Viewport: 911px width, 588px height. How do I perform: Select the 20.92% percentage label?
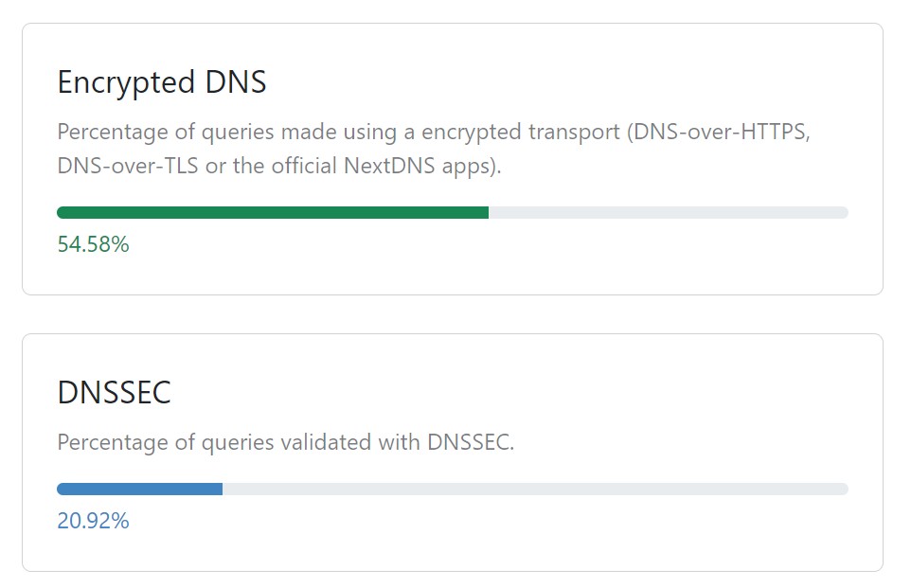click(93, 522)
